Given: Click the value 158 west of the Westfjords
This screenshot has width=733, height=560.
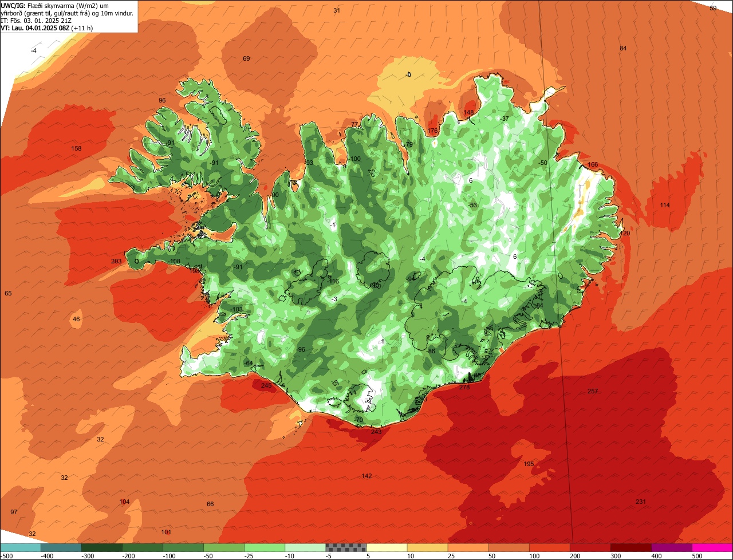Looking at the screenshot, I should point(76,148).
